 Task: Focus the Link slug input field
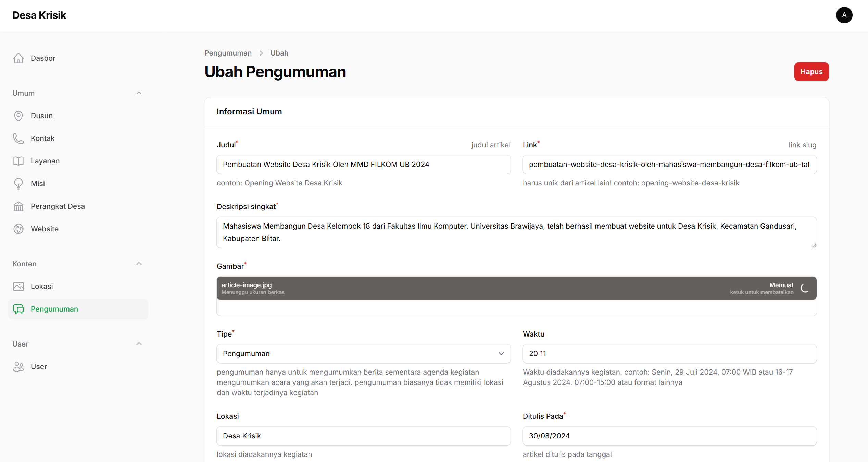[x=669, y=165]
